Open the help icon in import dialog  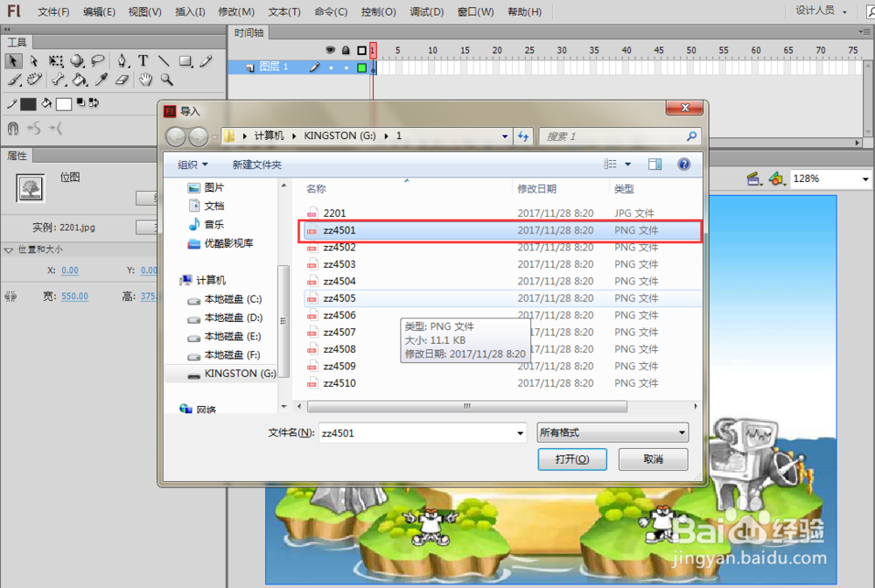tap(683, 164)
